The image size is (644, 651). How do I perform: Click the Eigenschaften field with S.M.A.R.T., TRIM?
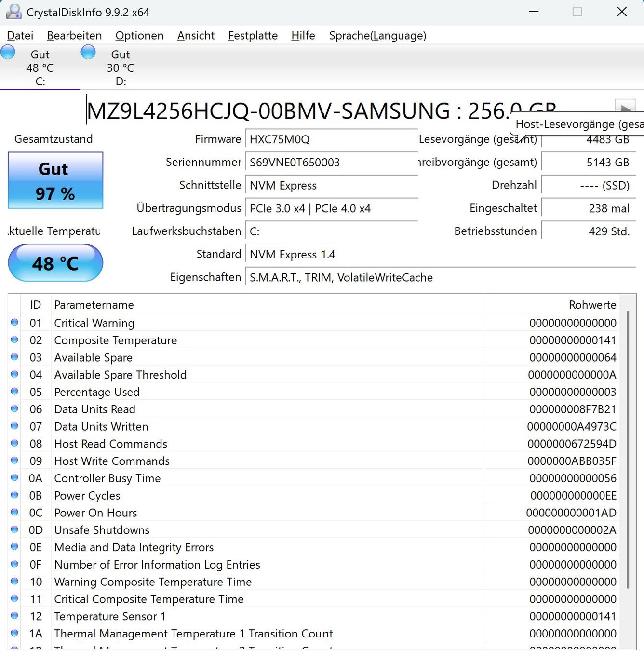coord(441,278)
